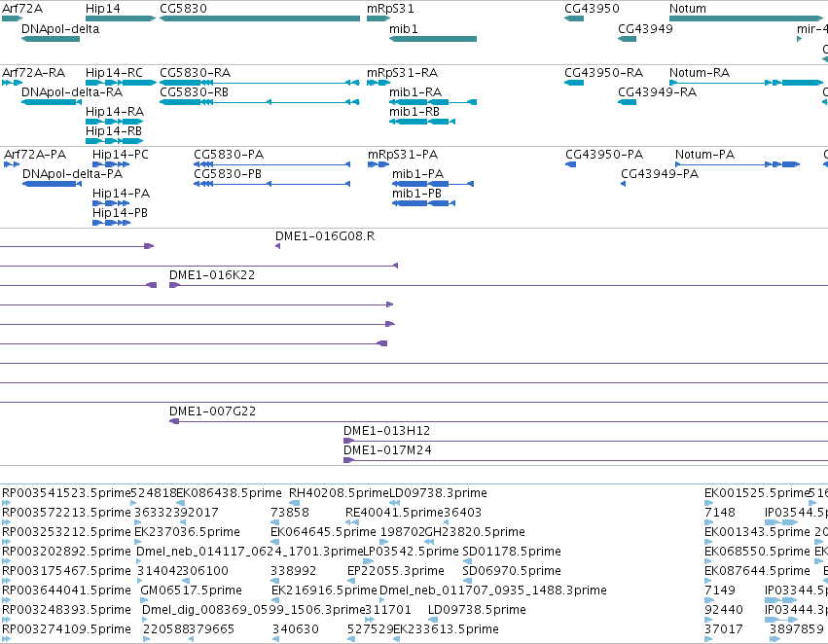Select the DME1-017M24 BAC label
828x644 pixels.
pyautogui.click(x=387, y=450)
